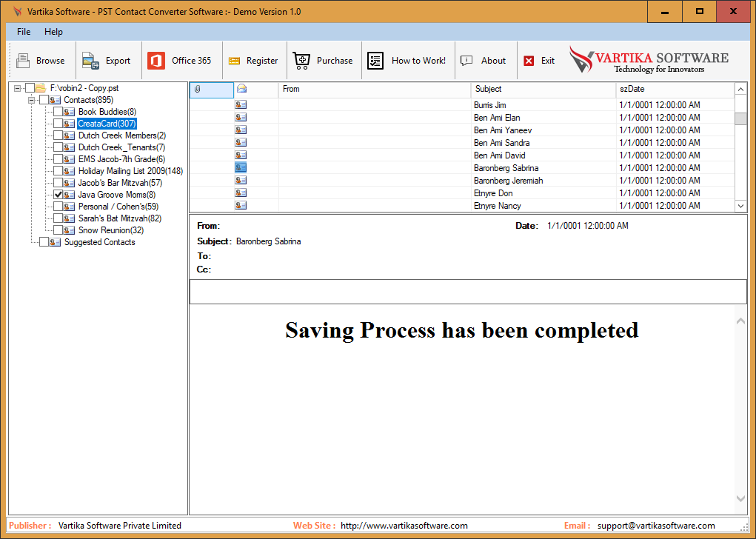Check the Sarah's Bat Mitzvah(82) checkbox
Viewport: 756px width, 539px height.
pos(58,218)
